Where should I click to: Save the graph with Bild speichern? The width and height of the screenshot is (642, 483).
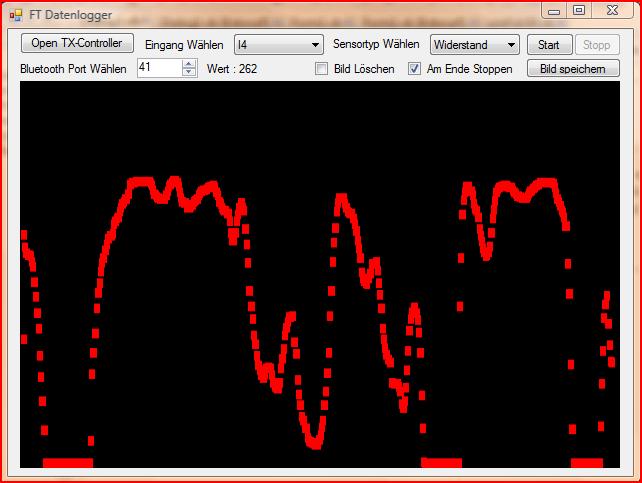[573, 68]
